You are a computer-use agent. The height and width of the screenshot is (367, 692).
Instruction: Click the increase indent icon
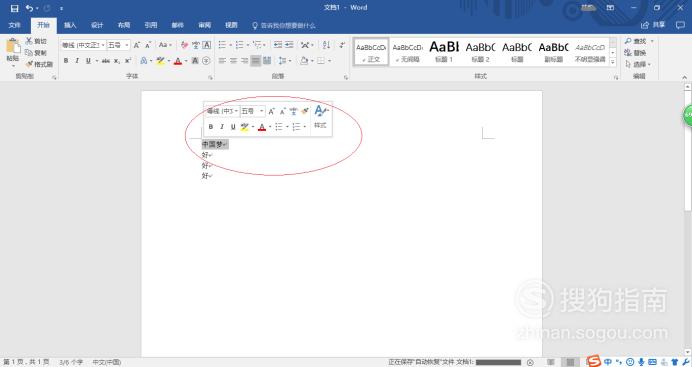pyautogui.click(x=289, y=45)
